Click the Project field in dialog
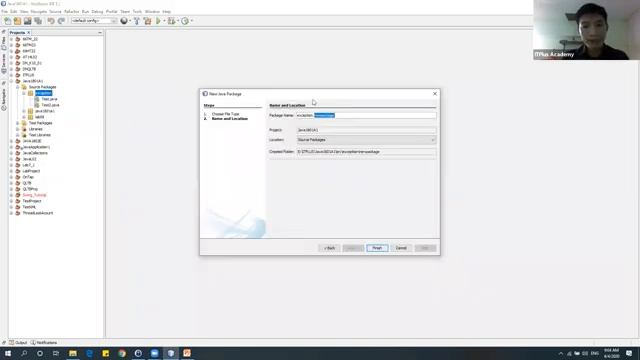Screen dimensions: 640x360 click(366, 130)
